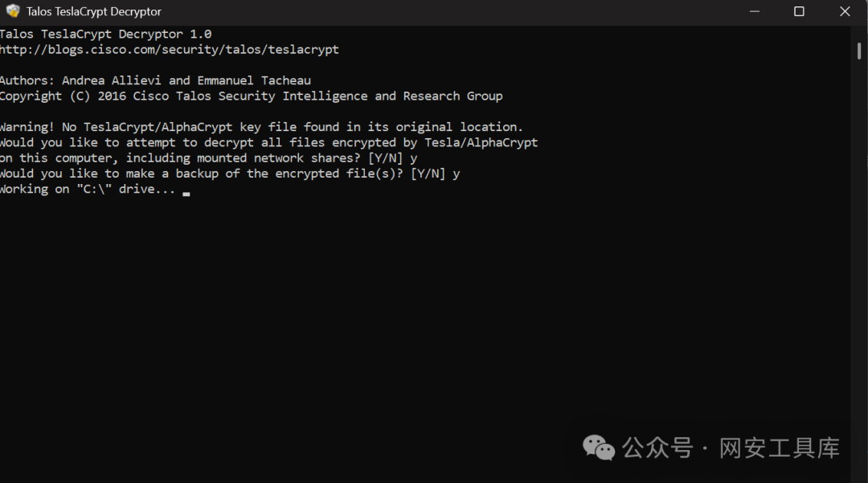
Task: Click the empty scrollbar track below the thumb
Action: [858, 265]
